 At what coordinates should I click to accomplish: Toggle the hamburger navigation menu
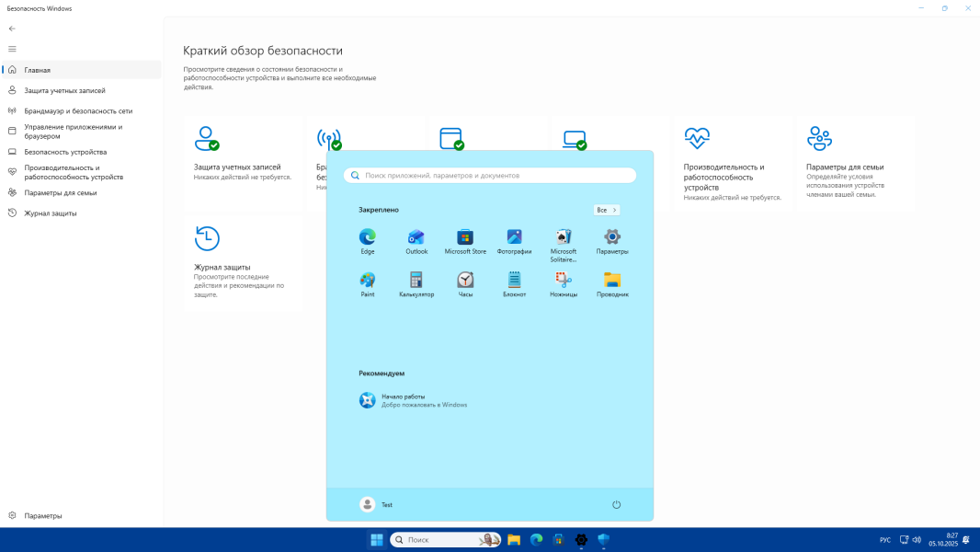tap(12, 49)
